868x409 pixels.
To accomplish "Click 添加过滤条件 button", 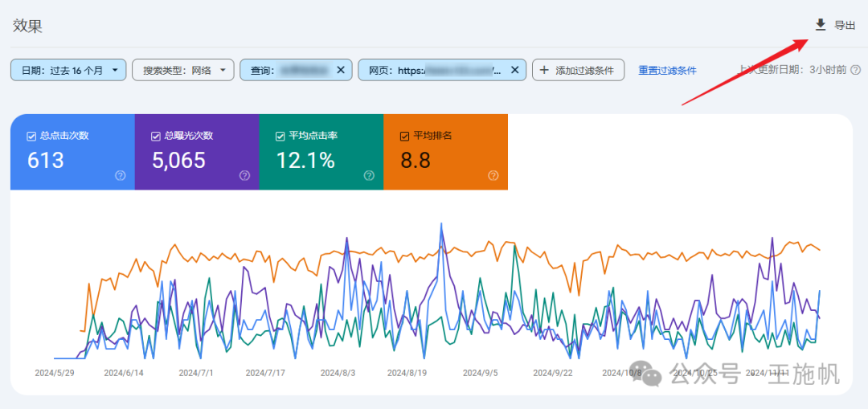I will coord(578,70).
